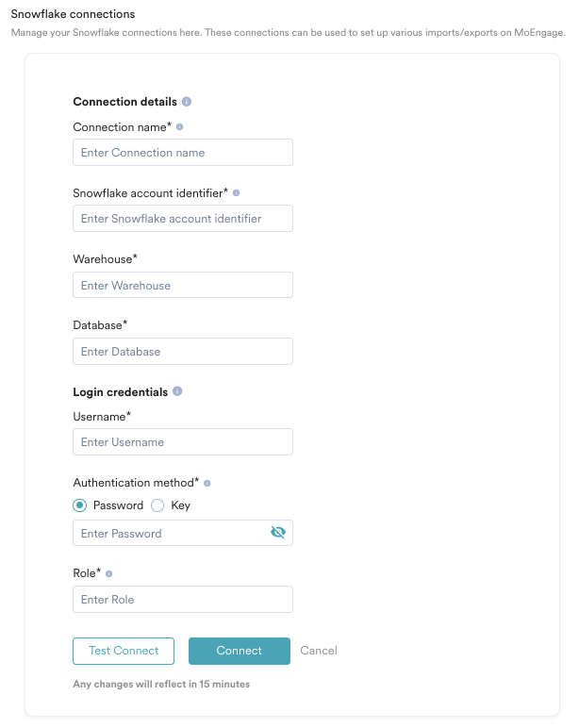Click info icon next to Login credentials heading

click(177, 391)
